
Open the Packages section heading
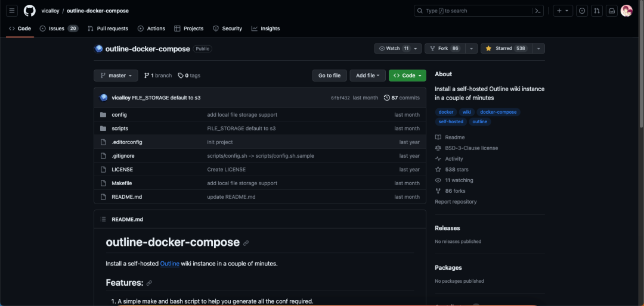click(x=448, y=267)
